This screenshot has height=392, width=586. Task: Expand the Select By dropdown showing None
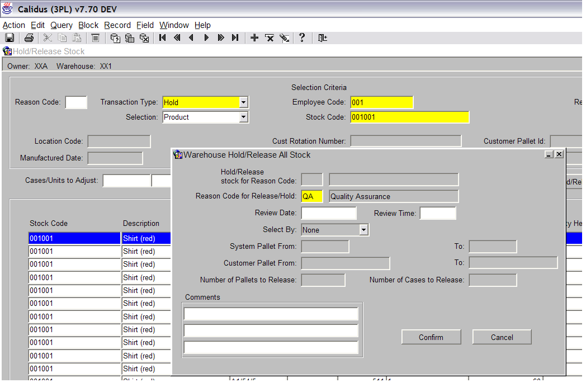(363, 230)
